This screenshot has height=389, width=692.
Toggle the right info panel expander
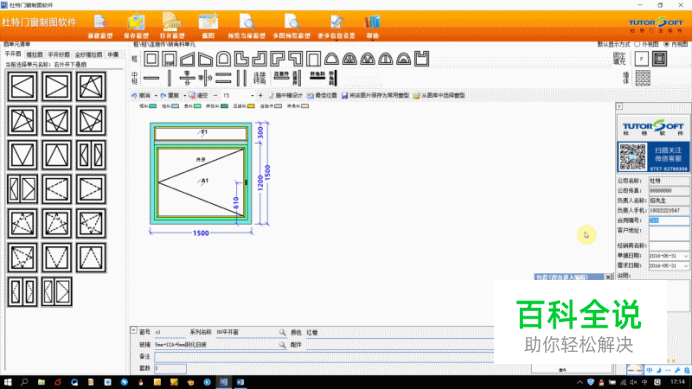click(620, 106)
